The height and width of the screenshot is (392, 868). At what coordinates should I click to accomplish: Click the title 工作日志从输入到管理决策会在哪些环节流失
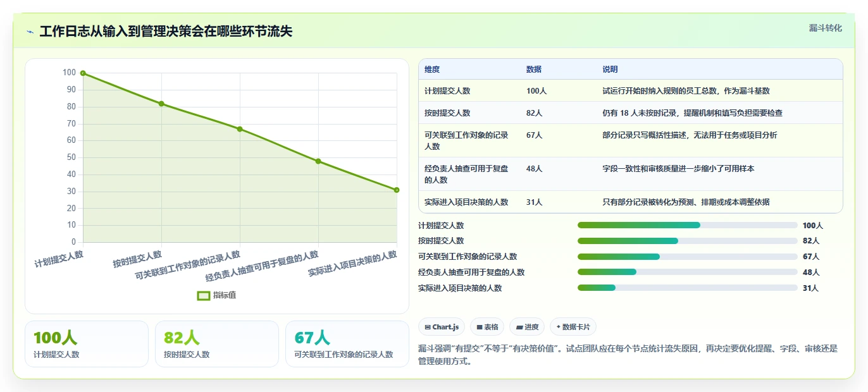point(166,32)
